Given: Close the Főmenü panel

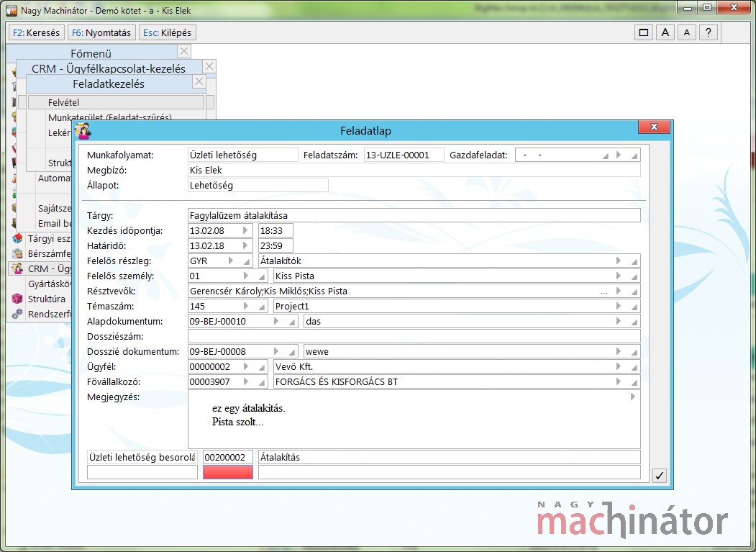Looking at the screenshot, I should tap(184, 51).
